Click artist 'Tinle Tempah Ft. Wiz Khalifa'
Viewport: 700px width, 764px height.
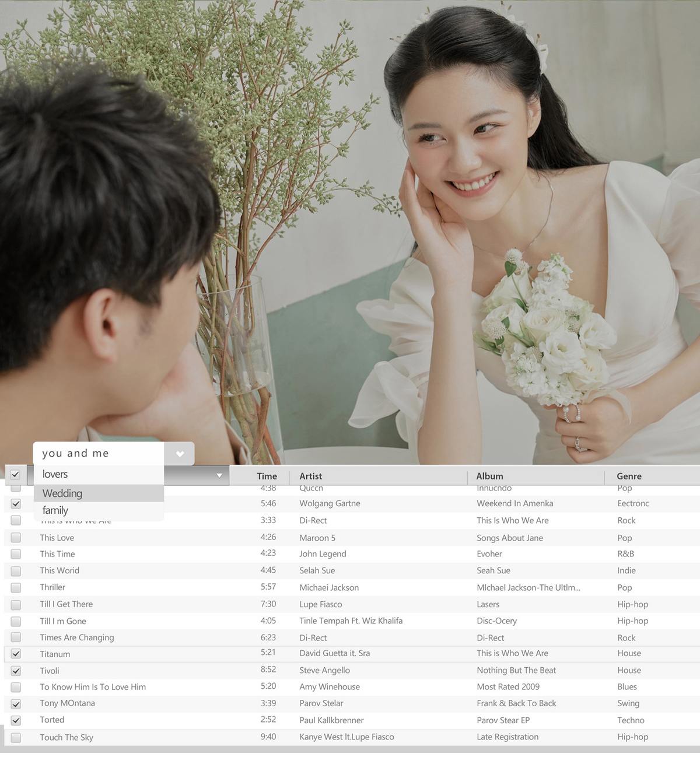[x=351, y=621]
